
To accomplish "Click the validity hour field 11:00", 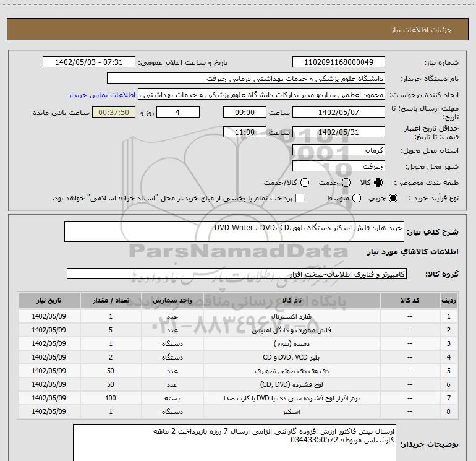I will click(245, 132).
